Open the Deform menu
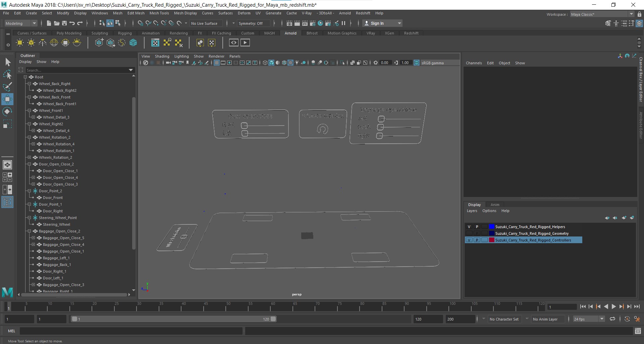644x344 pixels. tap(244, 13)
